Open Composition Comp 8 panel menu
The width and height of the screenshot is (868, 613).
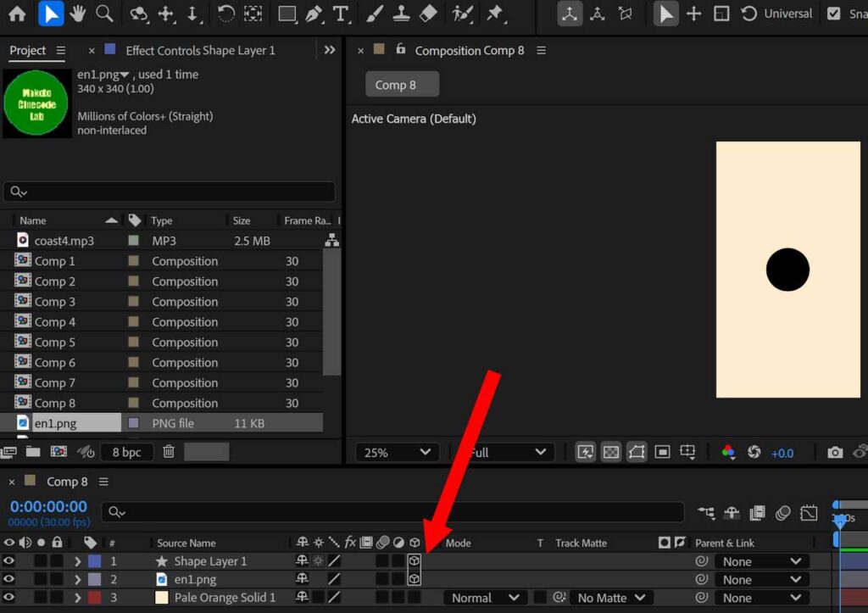click(x=541, y=50)
